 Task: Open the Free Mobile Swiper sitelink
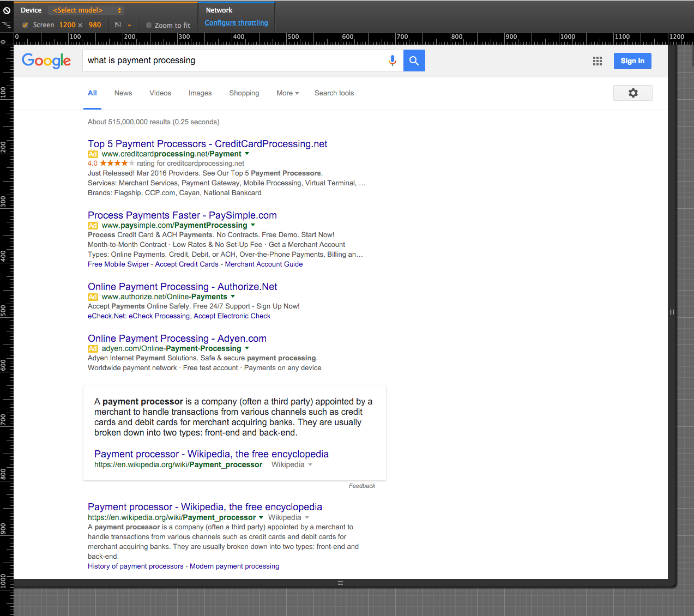point(118,264)
